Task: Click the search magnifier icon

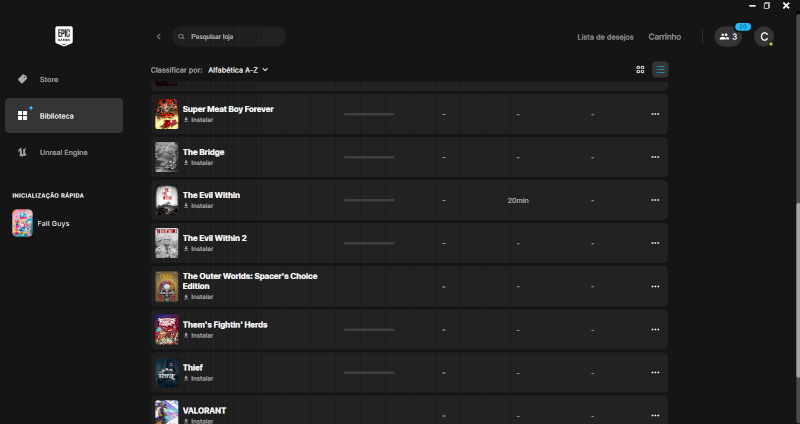Action: tap(181, 37)
